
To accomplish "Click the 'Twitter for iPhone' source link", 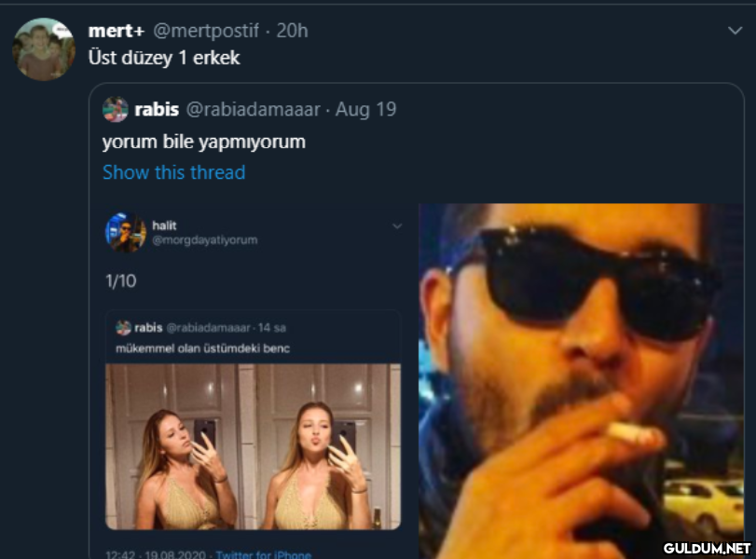I will pyautogui.click(x=263, y=554).
